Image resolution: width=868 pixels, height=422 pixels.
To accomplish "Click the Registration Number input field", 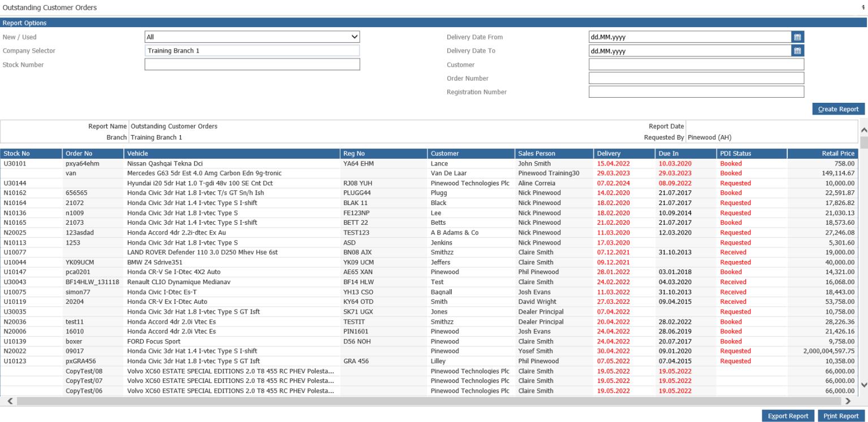I will pos(696,92).
